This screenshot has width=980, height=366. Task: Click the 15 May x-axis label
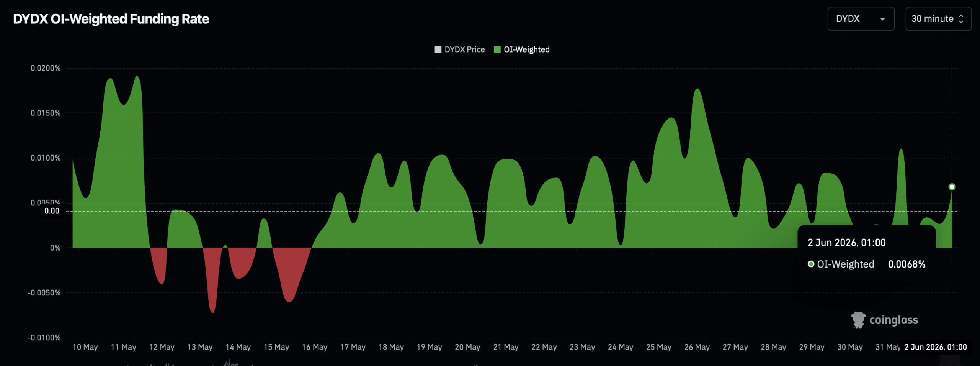click(x=276, y=347)
